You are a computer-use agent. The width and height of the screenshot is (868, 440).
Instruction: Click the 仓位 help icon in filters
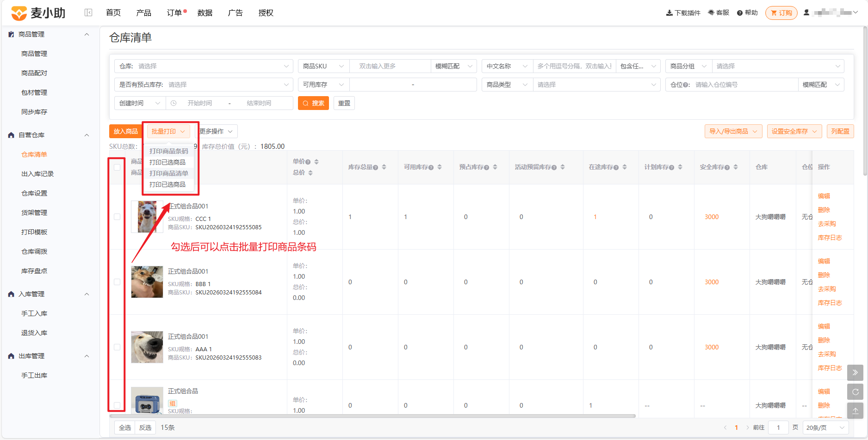pyautogui.click(x=685, y=85)
